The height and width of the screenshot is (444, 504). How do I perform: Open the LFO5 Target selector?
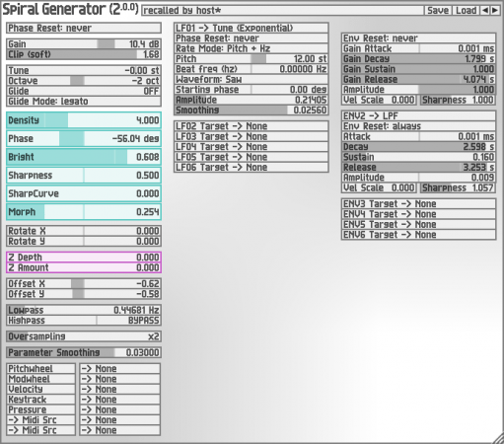point(252,157)
